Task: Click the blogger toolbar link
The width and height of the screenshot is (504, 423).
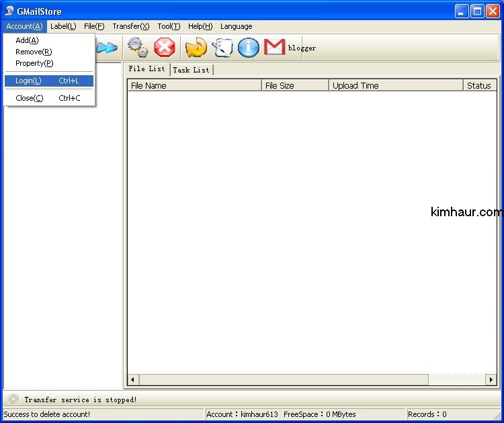Action: point(302,48)
